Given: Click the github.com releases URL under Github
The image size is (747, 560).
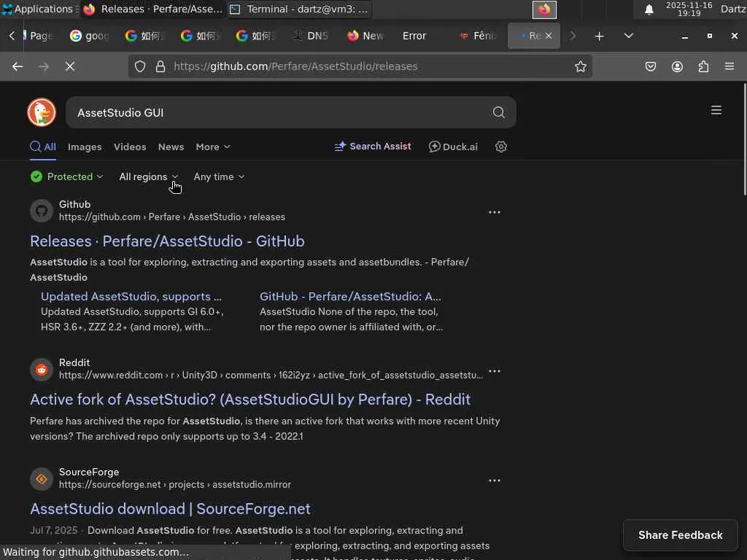Looking at the screenshot, I should (172, 217).
